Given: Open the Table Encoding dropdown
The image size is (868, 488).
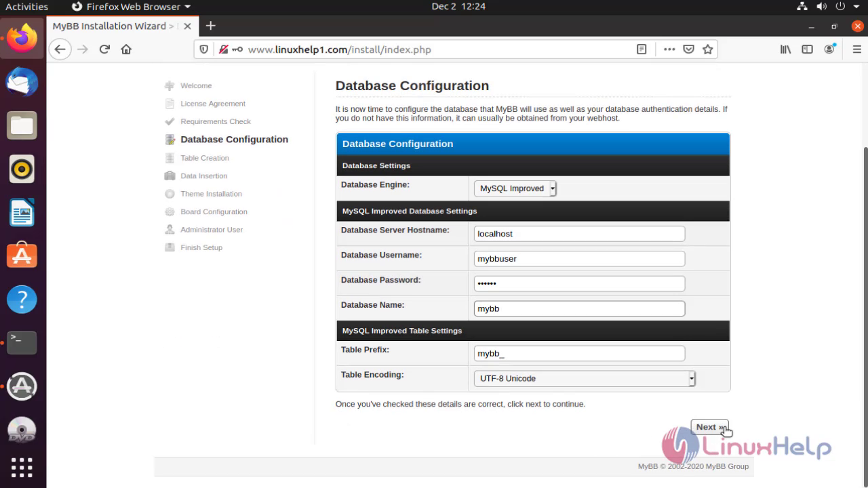Looking at the screenshot, I should coord(585,378).
